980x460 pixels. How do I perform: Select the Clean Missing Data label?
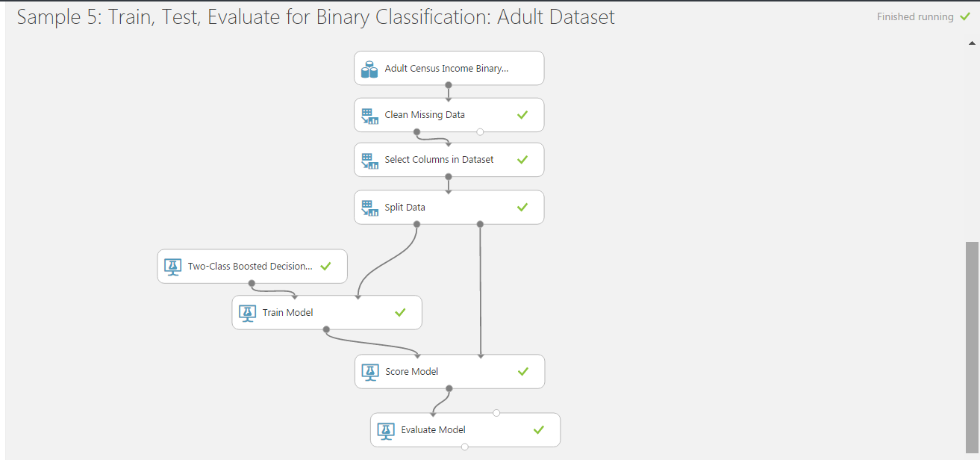(x=425, y=115)
